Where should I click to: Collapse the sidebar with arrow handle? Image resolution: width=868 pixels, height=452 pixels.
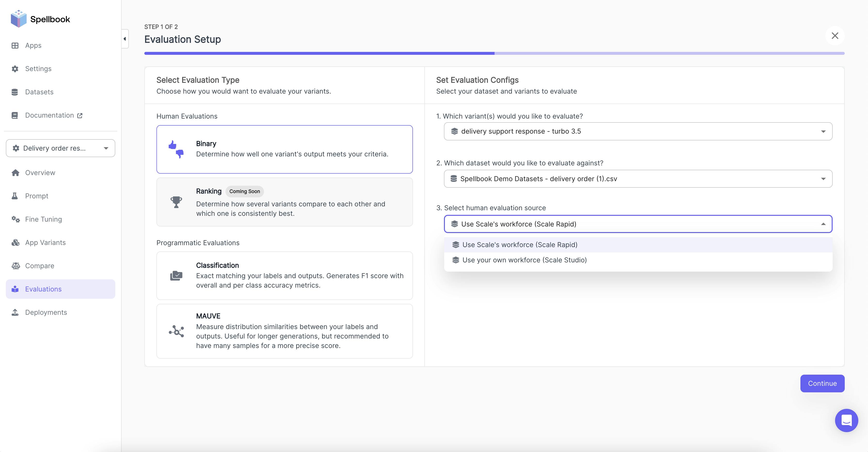(x=125, y=39)
